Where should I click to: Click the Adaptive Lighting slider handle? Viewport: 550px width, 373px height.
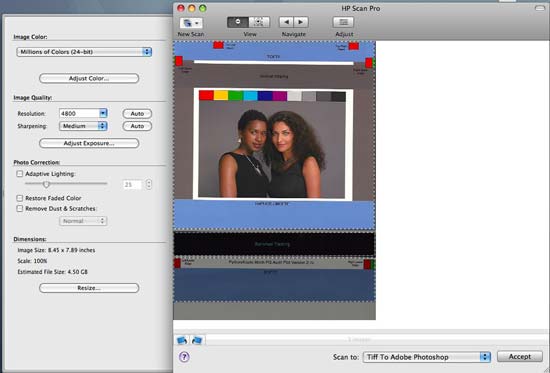(46, 184)
